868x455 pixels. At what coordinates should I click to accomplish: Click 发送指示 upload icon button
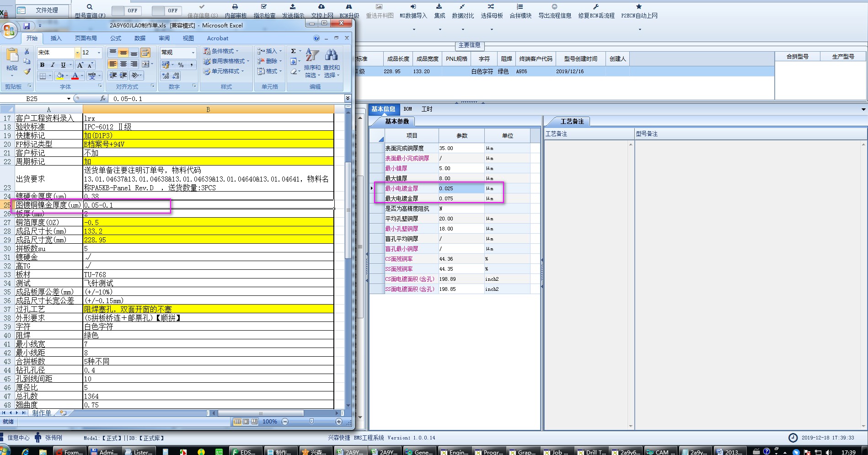(x=293, y=11)
